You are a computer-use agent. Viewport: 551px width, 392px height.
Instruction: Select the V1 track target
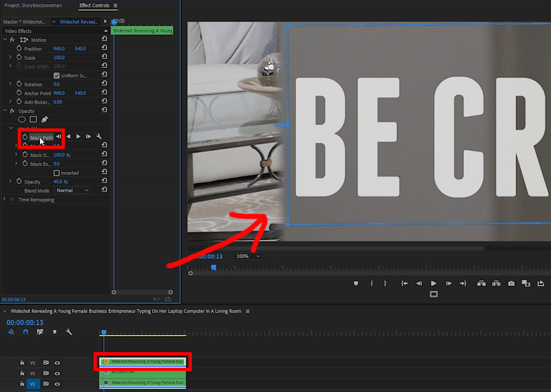point(33,384)
